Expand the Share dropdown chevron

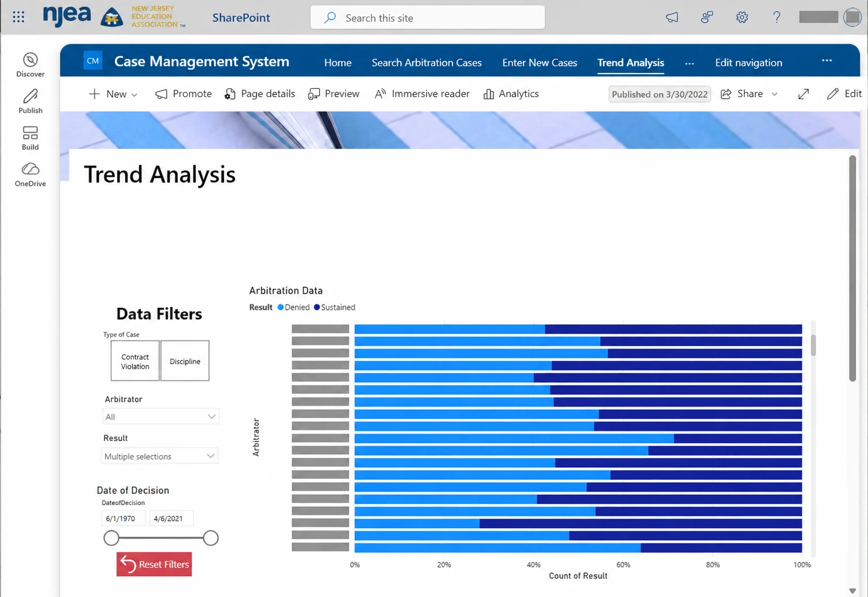(774, 94)
